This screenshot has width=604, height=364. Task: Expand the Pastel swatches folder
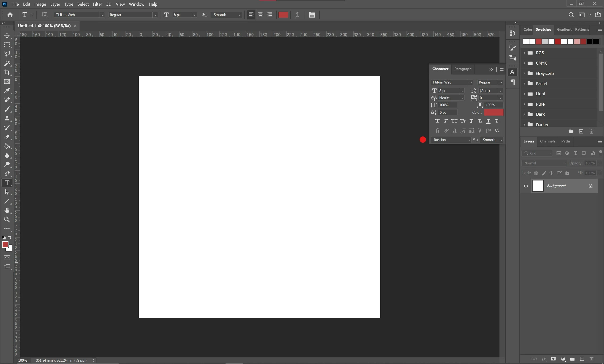524,84
